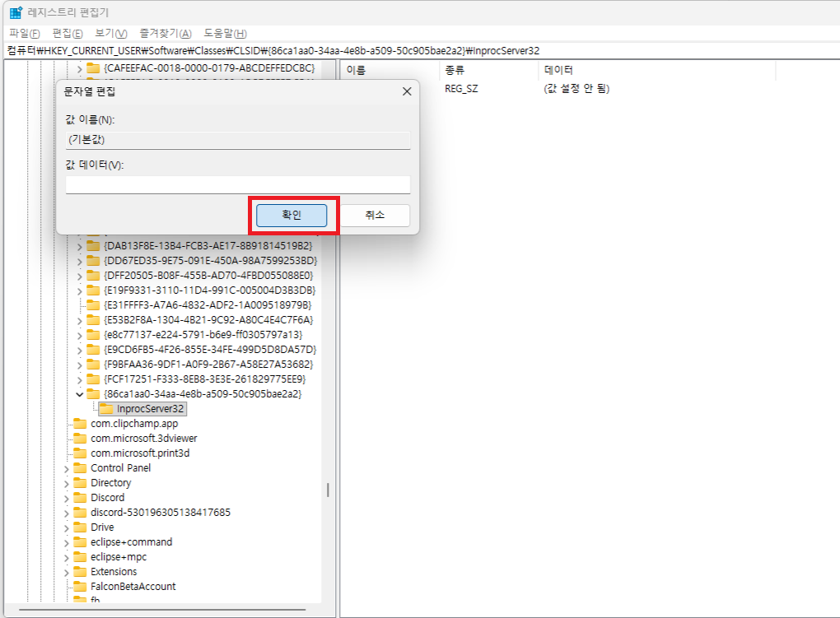Viewport: 840px width, 618px height.
Task: Click the Extensions folder icon
Action: click(81, 572)
